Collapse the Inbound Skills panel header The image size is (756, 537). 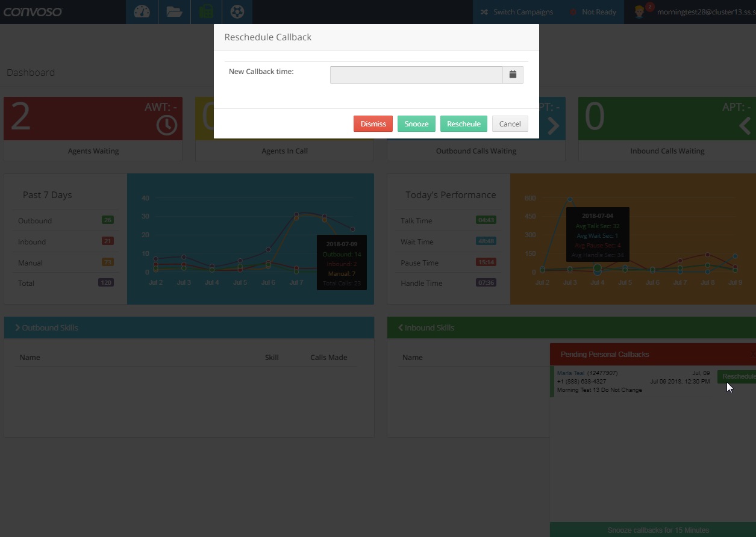click(426, 328)
